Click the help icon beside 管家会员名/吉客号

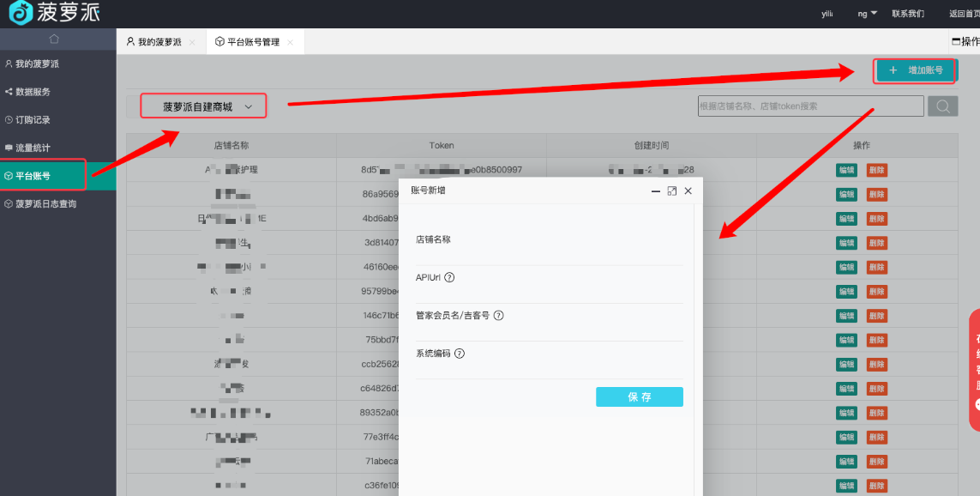[498, 315]
